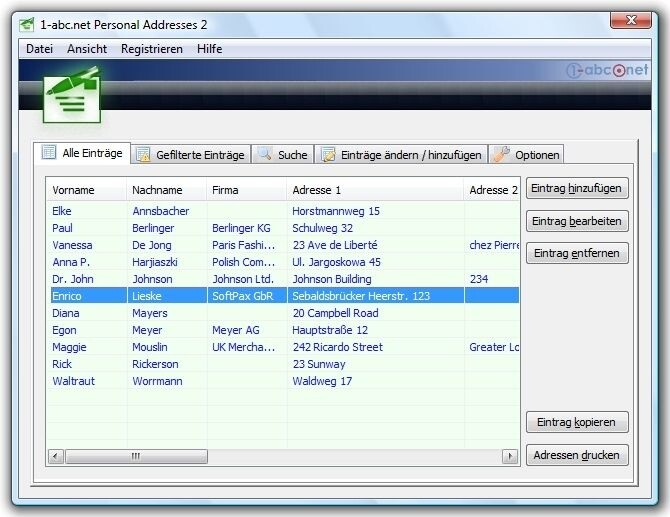Click the wrench icon on Optionen tab
Image resolution: width=670 pixels, height=517 pixels.
(x=502, y=154)
